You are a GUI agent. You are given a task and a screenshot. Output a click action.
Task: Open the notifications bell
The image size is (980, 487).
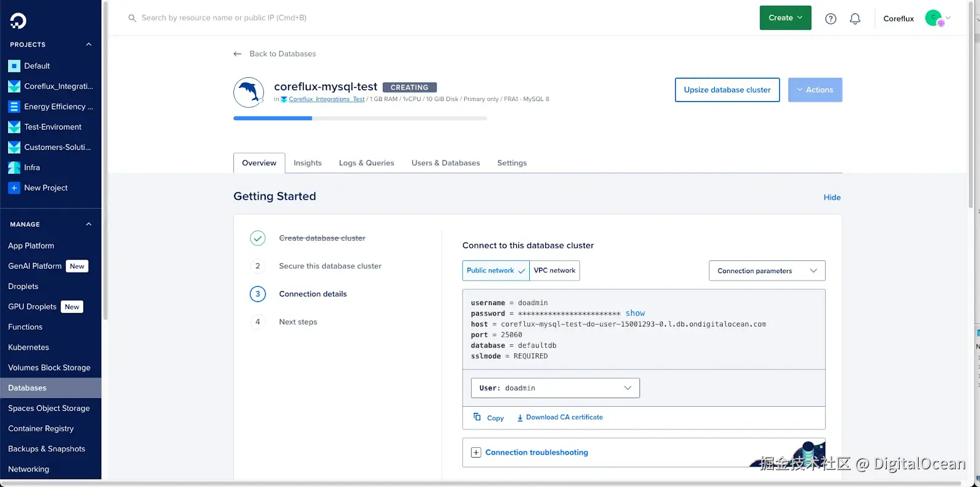tap(855, 19)
